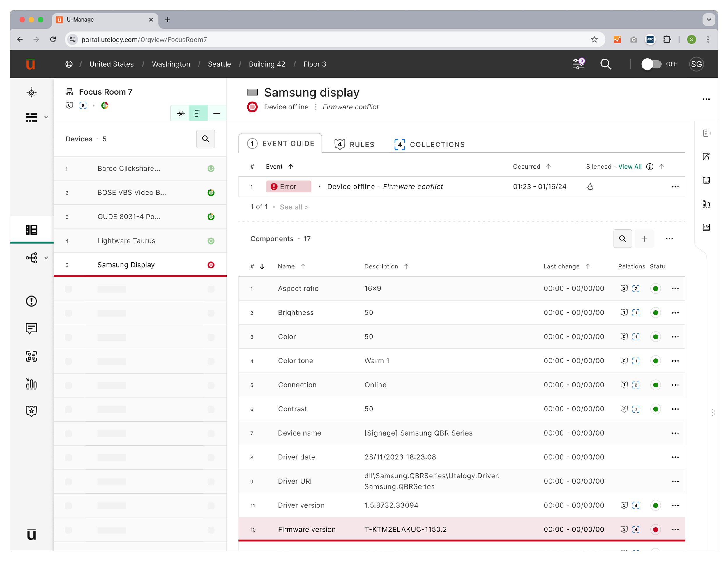
Task: Open the messages icon in left sidebar
Action: pyautogui.click(x=31, y=328)
